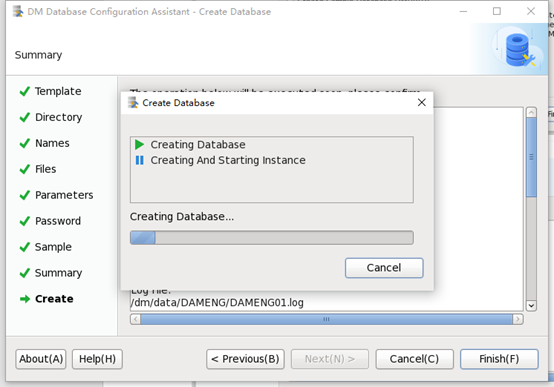Go back with the Previous(B) button
The image size is (554, 387).
(x=245, y=359)
